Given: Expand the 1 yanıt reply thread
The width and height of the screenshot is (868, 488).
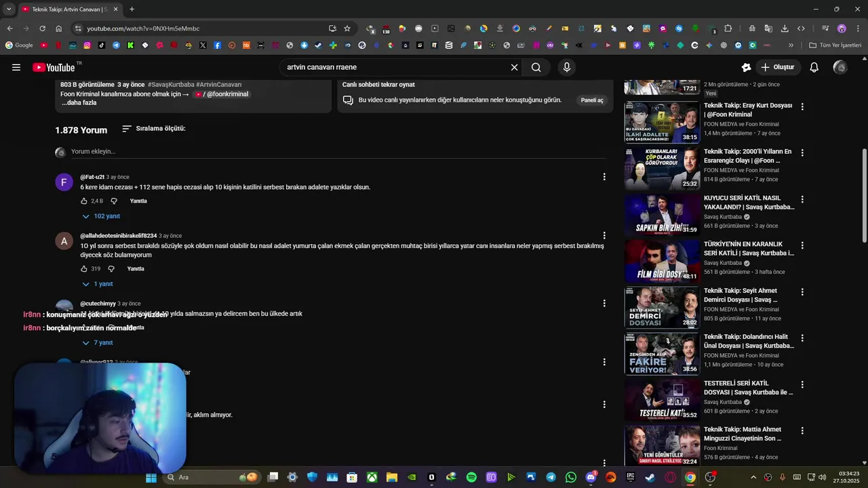Looking at the screenshot, I should point(98,284).
